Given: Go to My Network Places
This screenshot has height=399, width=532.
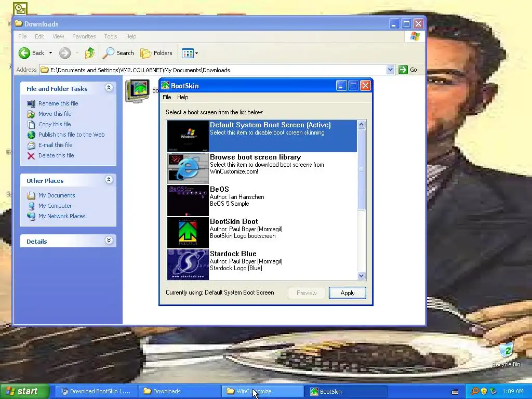Looking at the screenshot, I should pos(62,216).
